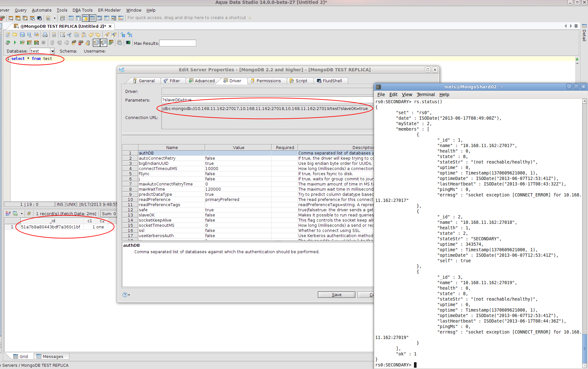
Task: Toggle the UNIX line ending indicator
Action: coord(71,204)
